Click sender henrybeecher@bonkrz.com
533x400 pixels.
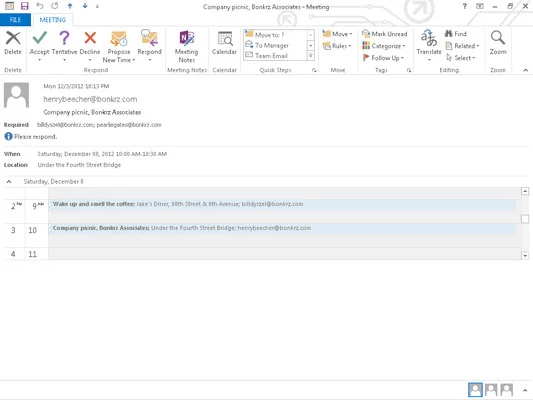90,99
